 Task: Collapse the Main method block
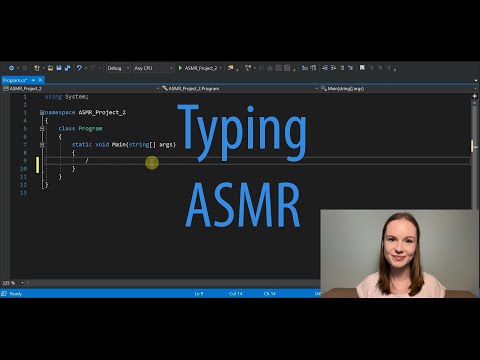point(42,145)
